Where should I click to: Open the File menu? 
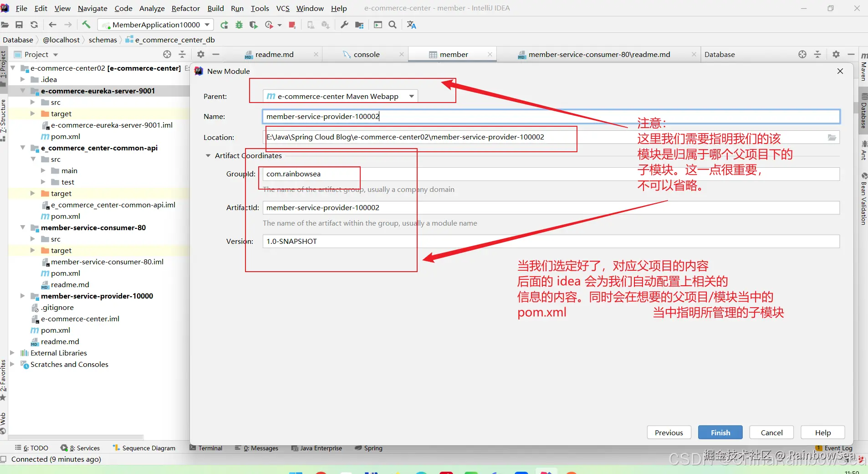[21, 8]
